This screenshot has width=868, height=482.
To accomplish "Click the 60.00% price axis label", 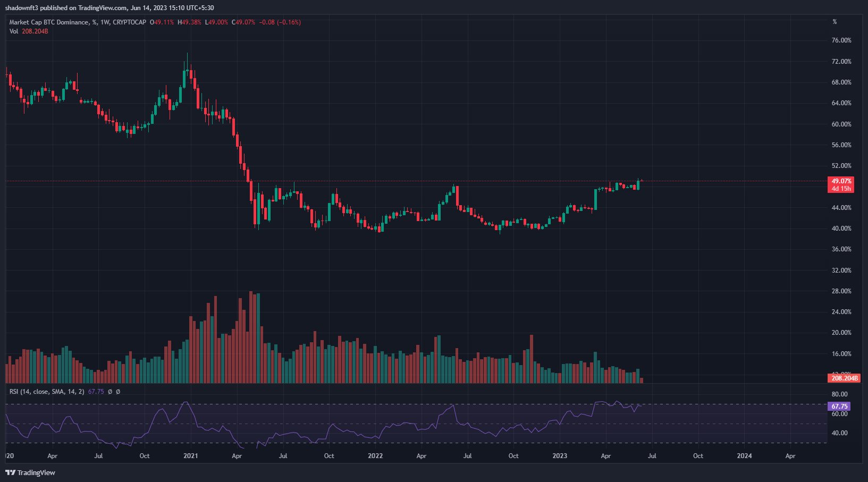I will [x=841, y=124].
